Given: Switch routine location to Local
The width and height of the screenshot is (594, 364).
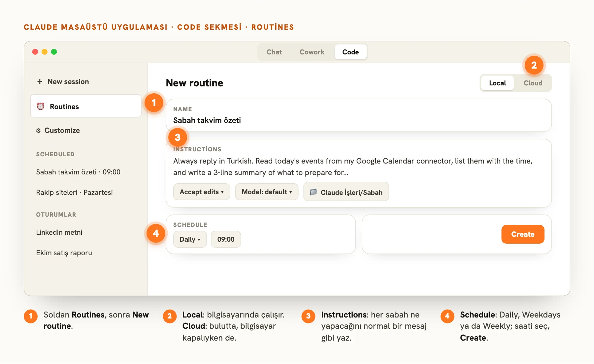Looking at the screenshot, I should (497, 83).
